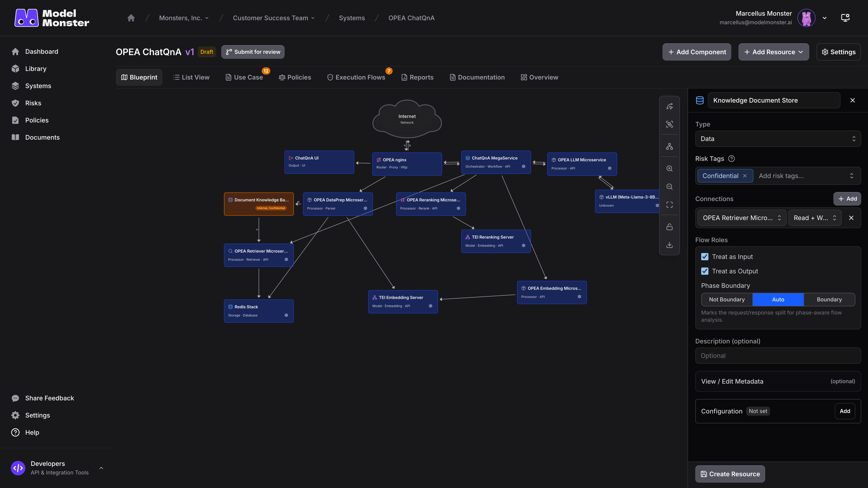This screenshot has height=488, width=868.
Task: Click the Add Component button
Action: pyautogui.click(x=697, y=52)
